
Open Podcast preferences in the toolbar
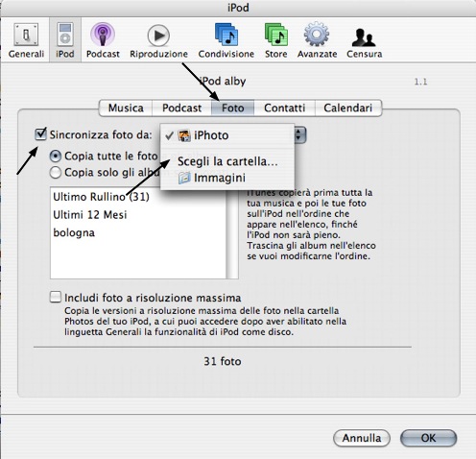pos(103,40)
